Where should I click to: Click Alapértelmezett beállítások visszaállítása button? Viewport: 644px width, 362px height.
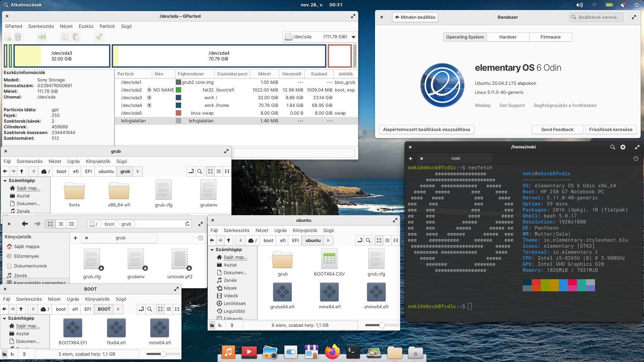[426, 129]
